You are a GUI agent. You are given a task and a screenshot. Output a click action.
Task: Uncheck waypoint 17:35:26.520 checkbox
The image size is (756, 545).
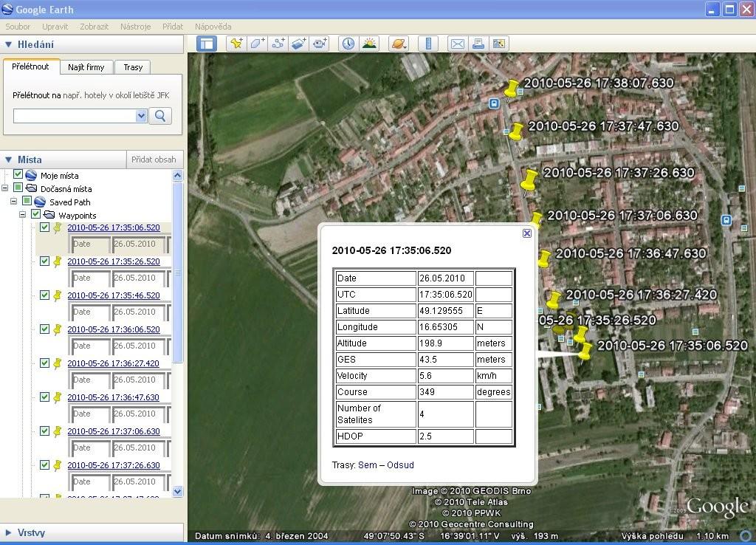(44, 261)
